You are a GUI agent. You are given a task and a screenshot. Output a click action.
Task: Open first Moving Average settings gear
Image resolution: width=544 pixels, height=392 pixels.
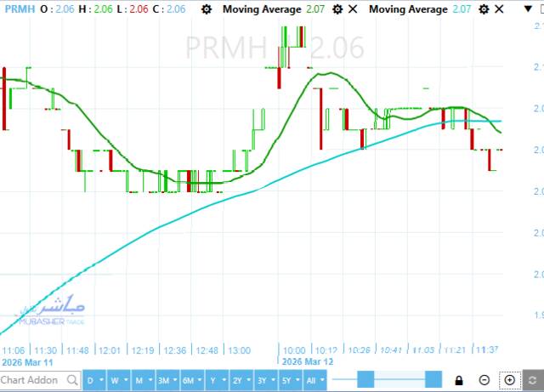click(337, 9)
